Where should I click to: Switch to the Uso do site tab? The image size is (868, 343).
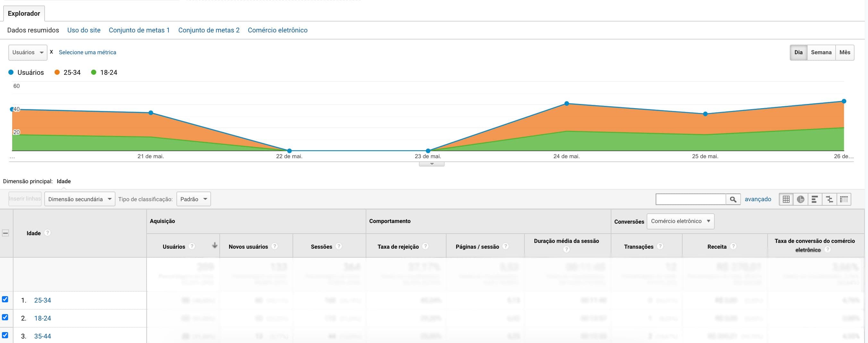[84, 30]
